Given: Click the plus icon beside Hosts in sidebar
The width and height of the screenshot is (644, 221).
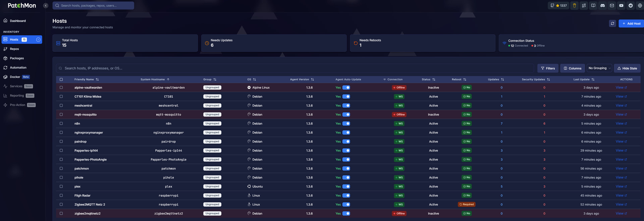Looking at the screenshot, I should tap(38, 40).
